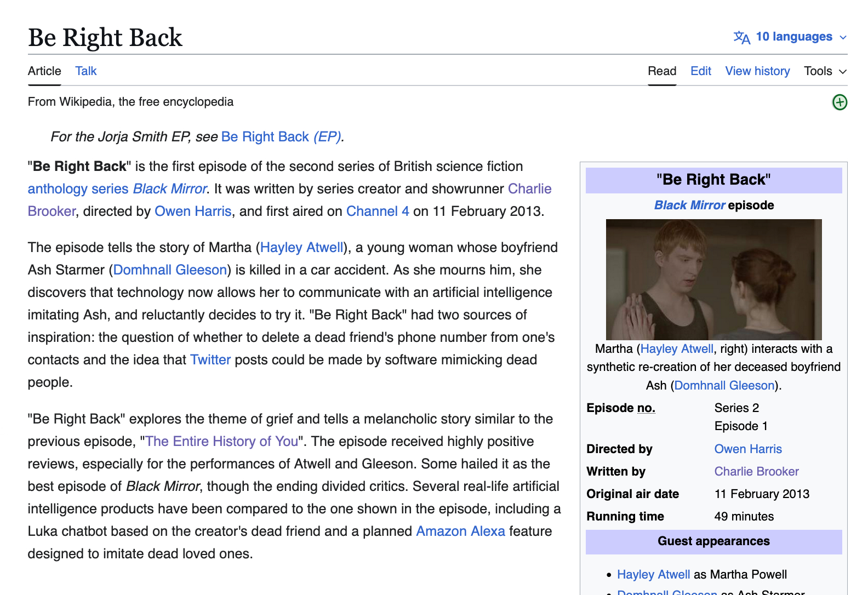Open The Entire History of You link
The image size is (868, 595).
[222, 442]
